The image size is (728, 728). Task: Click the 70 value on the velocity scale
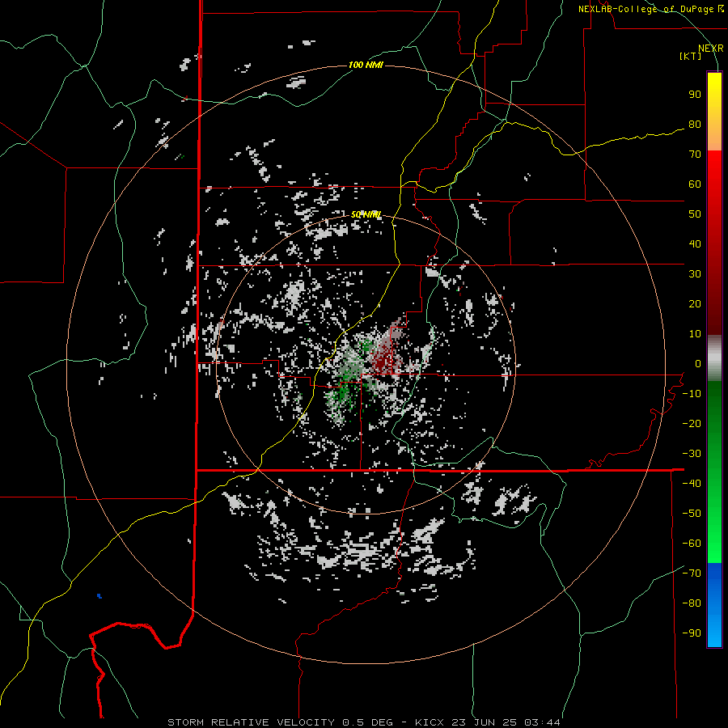pyautogui.click(x=695, y=154)
